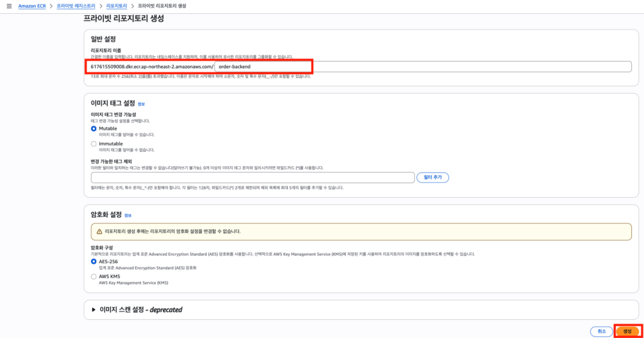Navigate to 리포지토리 breadcrumb link

click(123, 6)
